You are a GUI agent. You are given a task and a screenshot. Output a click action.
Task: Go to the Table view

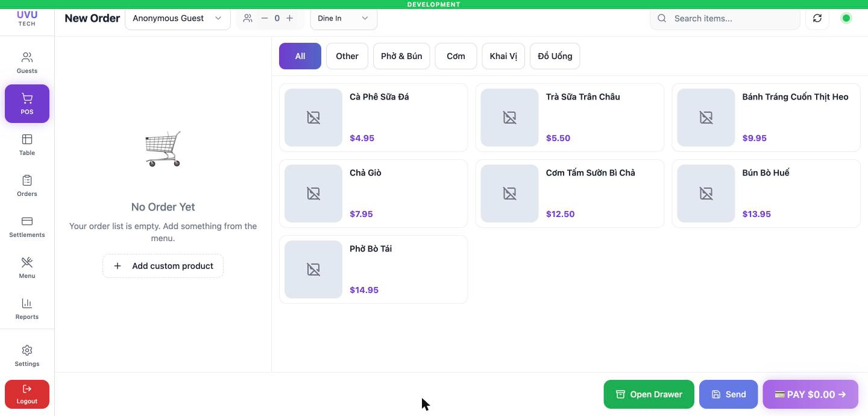(27, 145)
